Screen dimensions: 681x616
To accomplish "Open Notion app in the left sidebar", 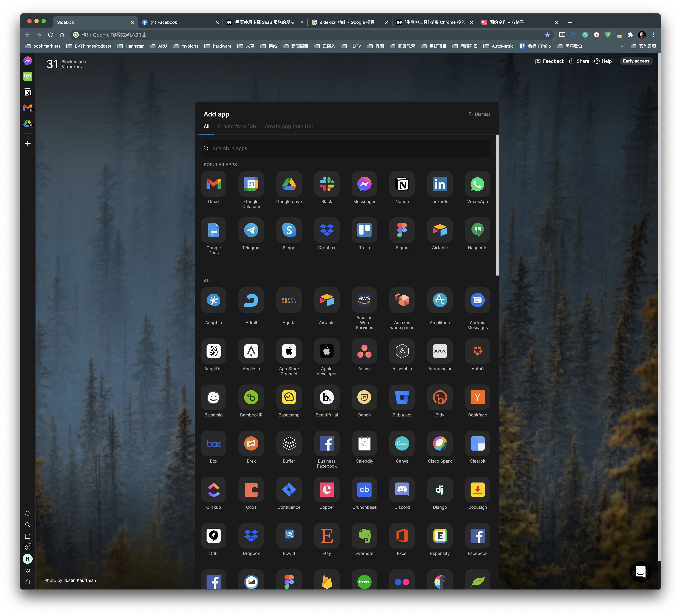I will [28, 92].
